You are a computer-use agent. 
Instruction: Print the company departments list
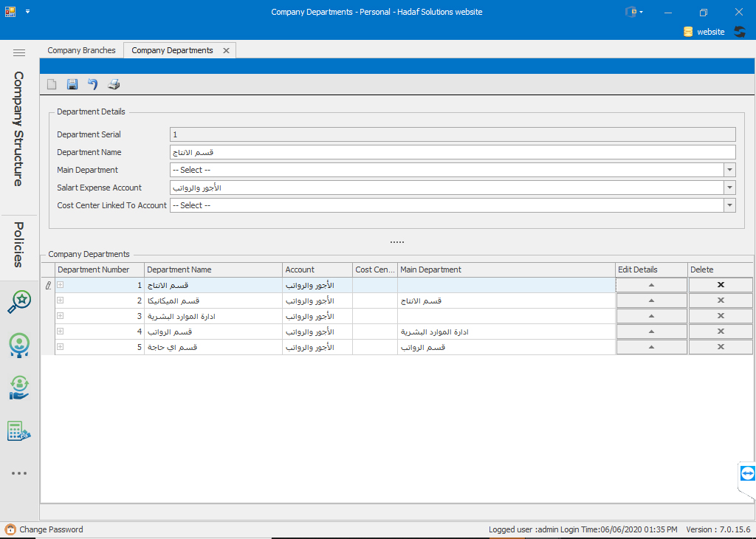[x=114, y=84]
